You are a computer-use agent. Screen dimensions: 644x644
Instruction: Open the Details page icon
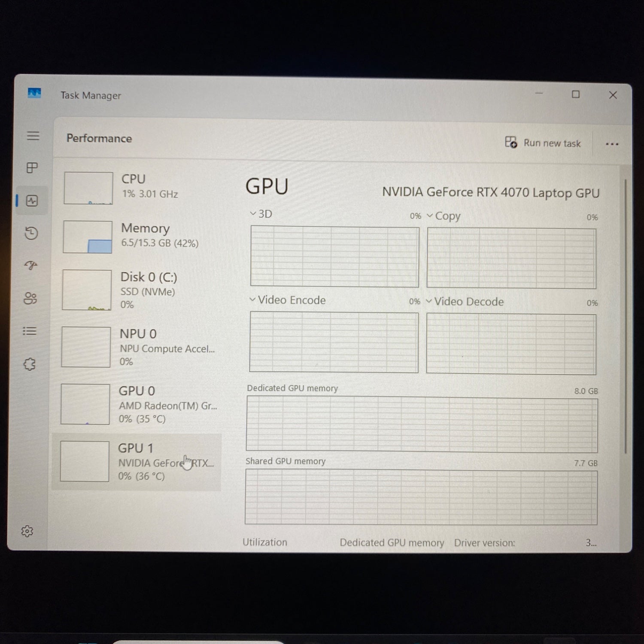point(30,331)
